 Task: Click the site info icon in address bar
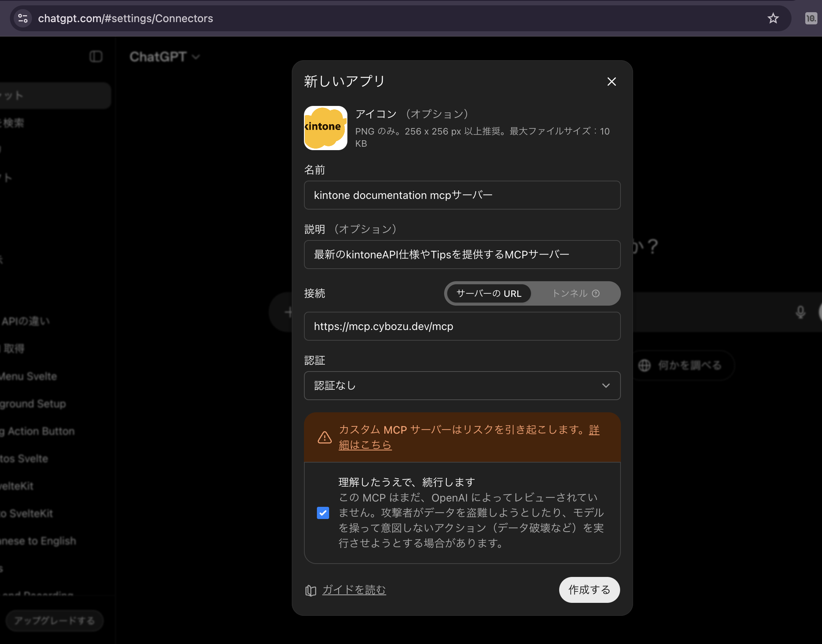point(23,18)
